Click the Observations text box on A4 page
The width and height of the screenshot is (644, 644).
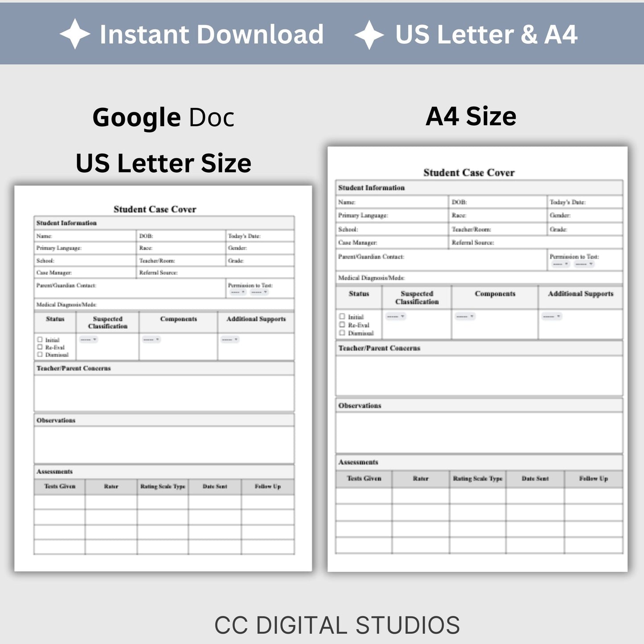click(x=479, y=433)
